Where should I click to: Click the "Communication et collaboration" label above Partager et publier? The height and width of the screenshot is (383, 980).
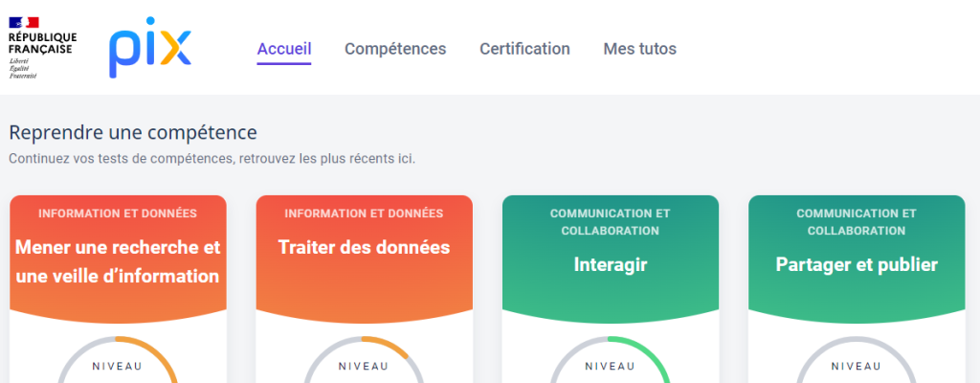pyautogui.click(x=857, y=221)
